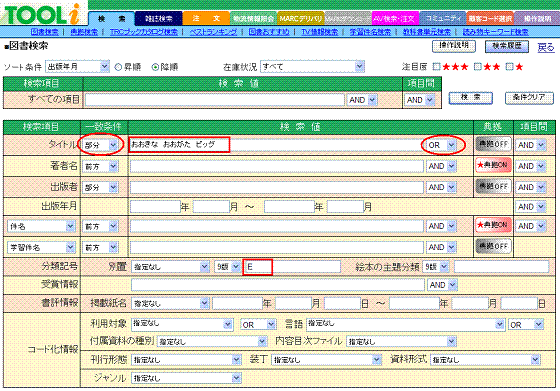Focus the 絵本の主題分類 text field

tap(501, 267)
